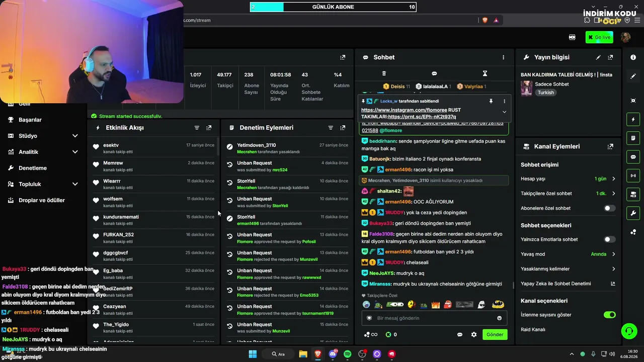The width and height of the screenshot is (644, 362).
Task: Open Yapay Zeka ile Sohbet Denetimi link
Action: 568,284
